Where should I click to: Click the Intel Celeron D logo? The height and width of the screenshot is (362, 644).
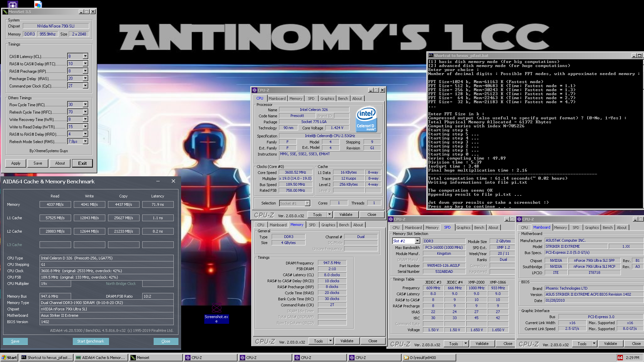366,119
